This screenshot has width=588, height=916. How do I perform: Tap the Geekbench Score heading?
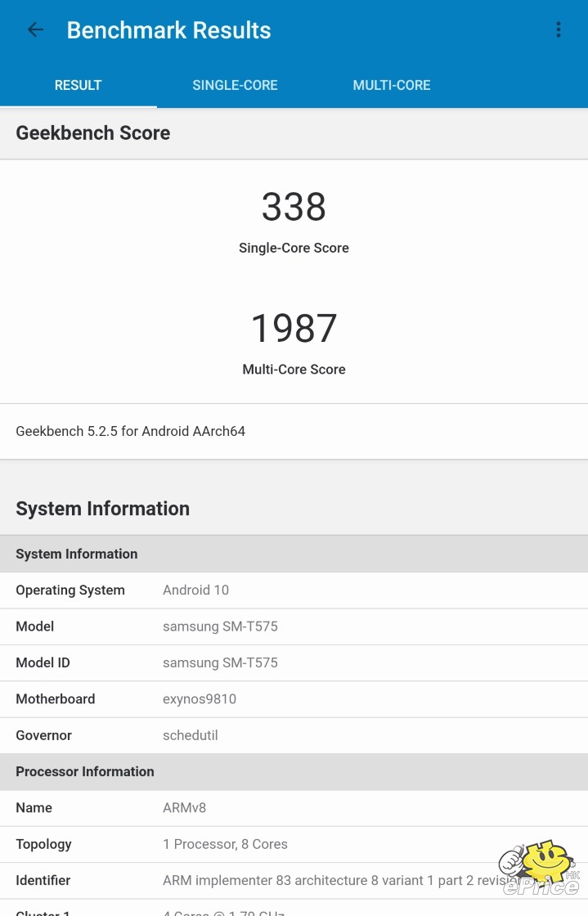point(93,133)
